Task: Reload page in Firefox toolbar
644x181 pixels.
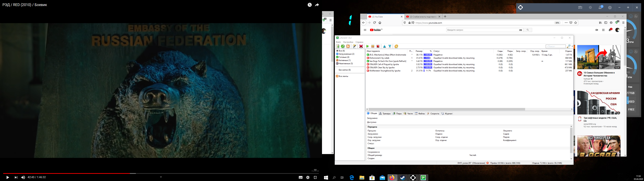Action: coord(374,23)
